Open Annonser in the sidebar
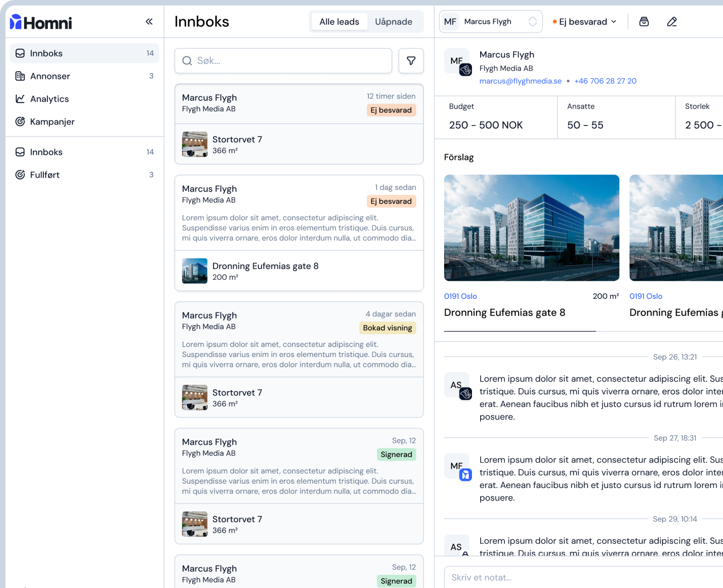 coord(50,76)
